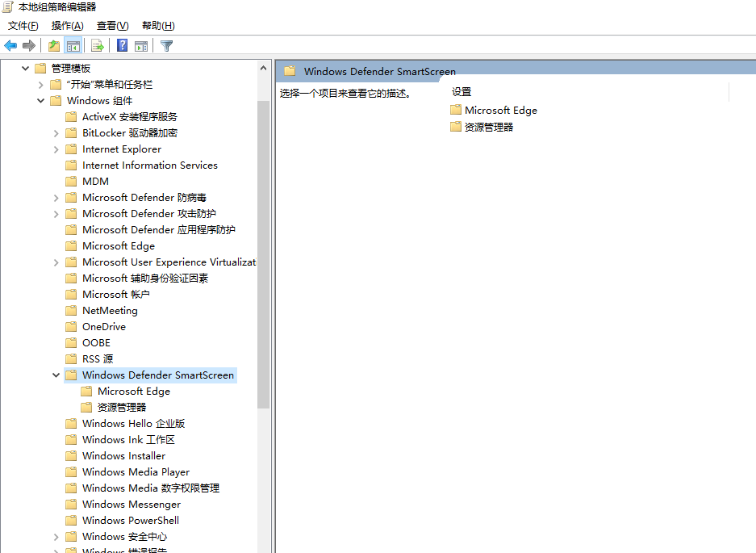Collapse the 管理模板 tree node
Screen dimensions: 756x553
26,69
